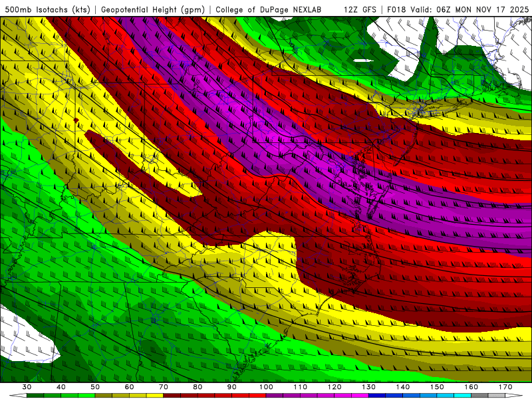
Task: Click the '500mb Isotachs (kts)' title text
Action: pos(48,10)
